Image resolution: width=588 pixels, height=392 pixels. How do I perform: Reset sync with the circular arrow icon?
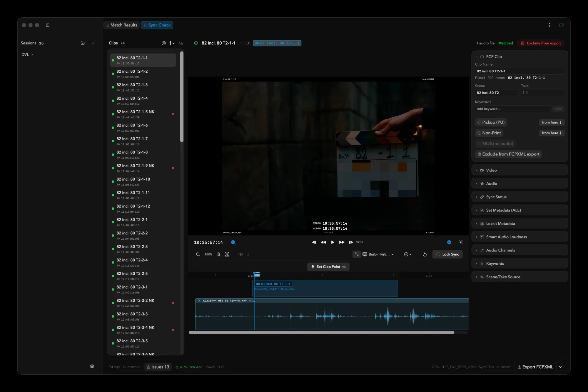[425, 254]
